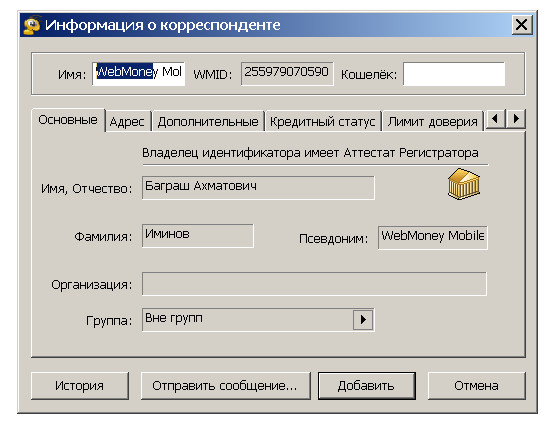Screen dimensions: 559x426
Task: Open the Группа arrow dropdown
Action: point(363,319)
